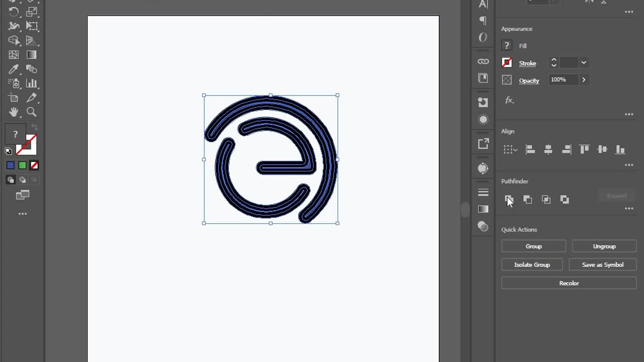Select the Scale tool
644x362 pixels.
point(32,12)
